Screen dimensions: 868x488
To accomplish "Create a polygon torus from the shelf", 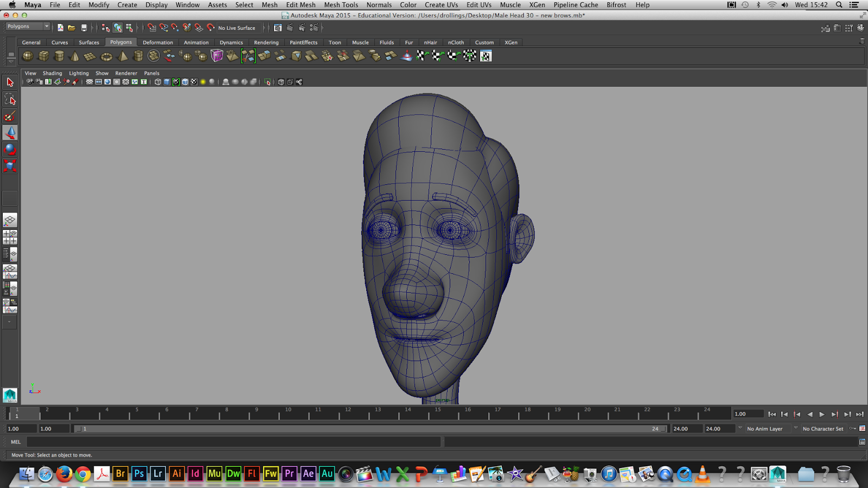I will tap(106, 56).
